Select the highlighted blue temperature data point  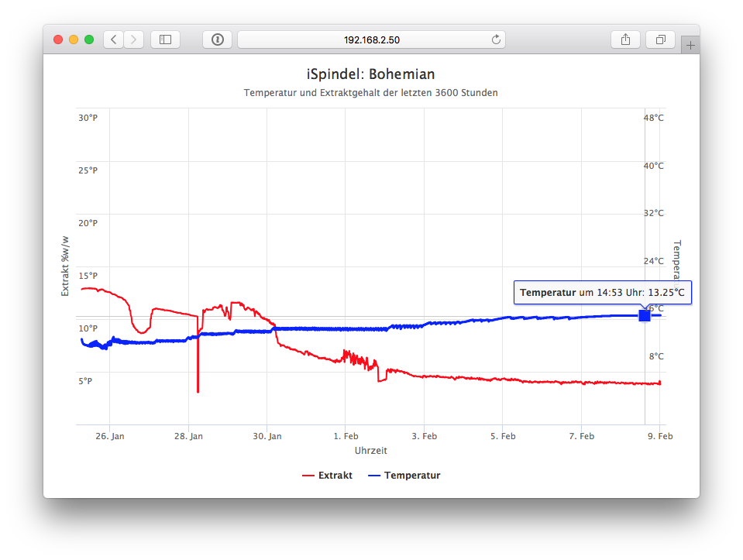[x=644, y=315]
